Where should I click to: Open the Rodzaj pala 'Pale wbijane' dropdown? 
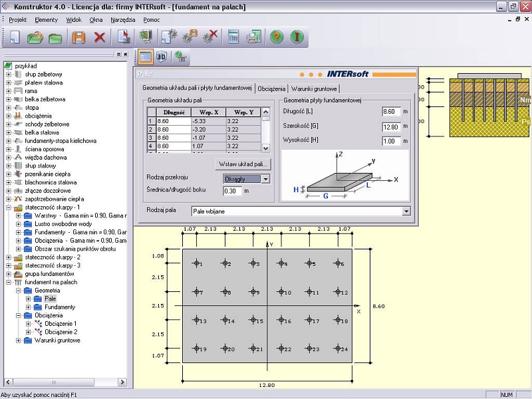406,211
